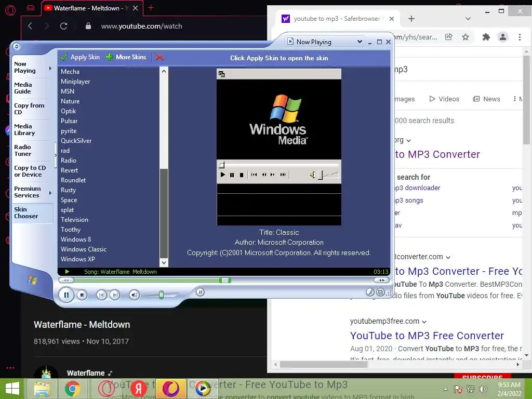
Task: Open Chrome three-dot menu
Action: (520, 37)
